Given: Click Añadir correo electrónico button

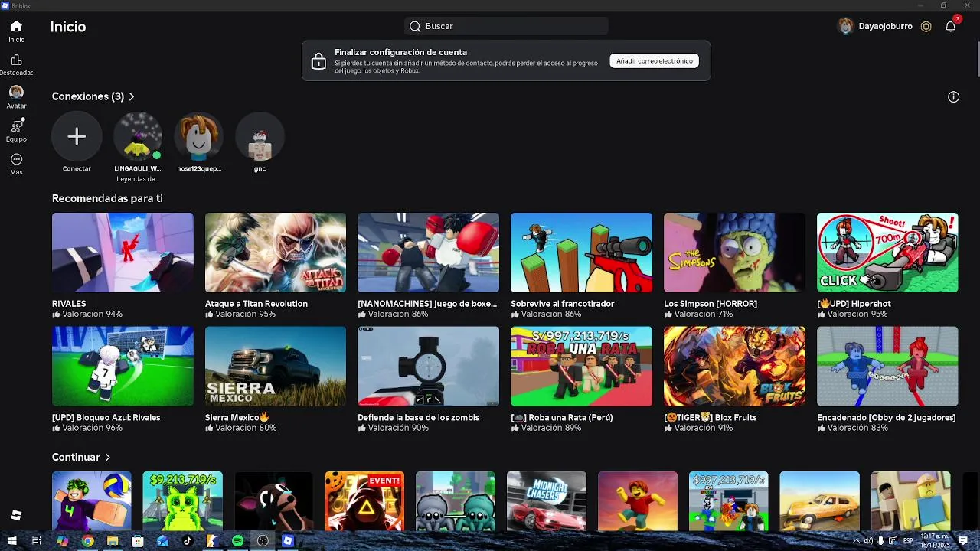Looking at the screenshot, I should [655, 60].
